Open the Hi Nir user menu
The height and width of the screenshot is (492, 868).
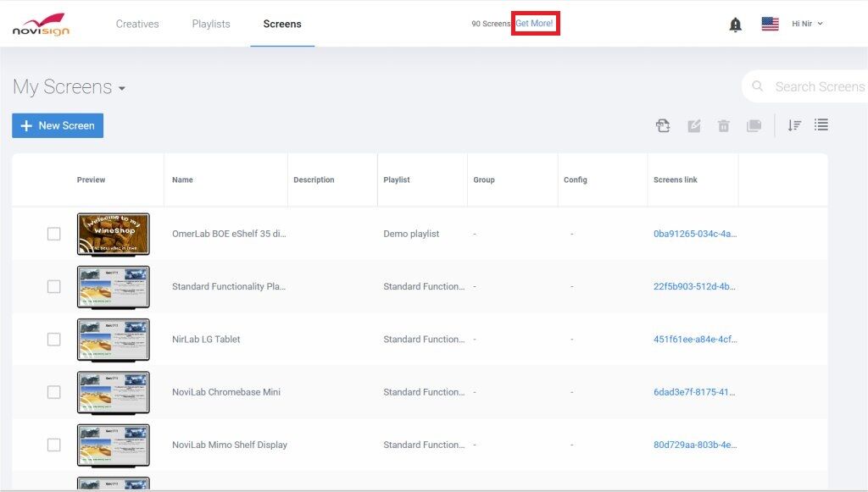807,24
